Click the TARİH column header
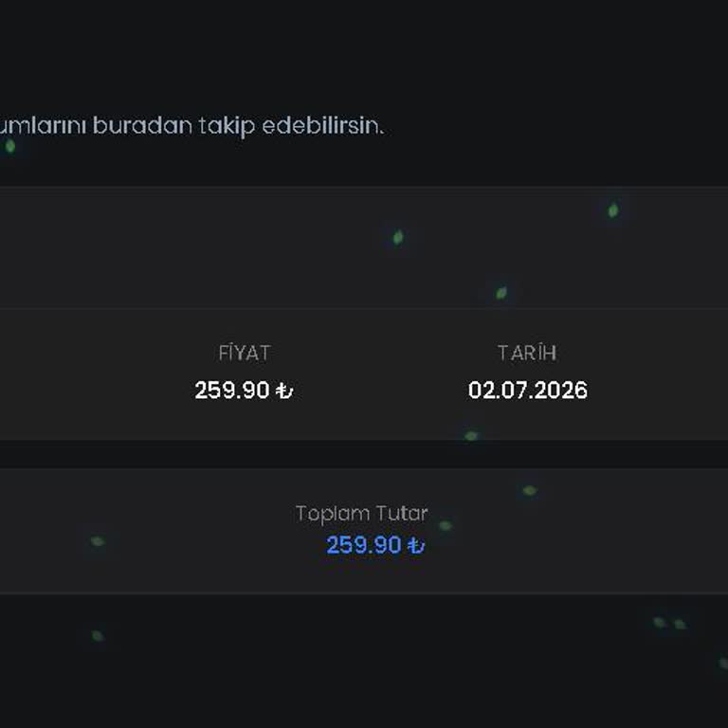Image resolution: width=728 pixels, height=728 pixels. point(527,353)
